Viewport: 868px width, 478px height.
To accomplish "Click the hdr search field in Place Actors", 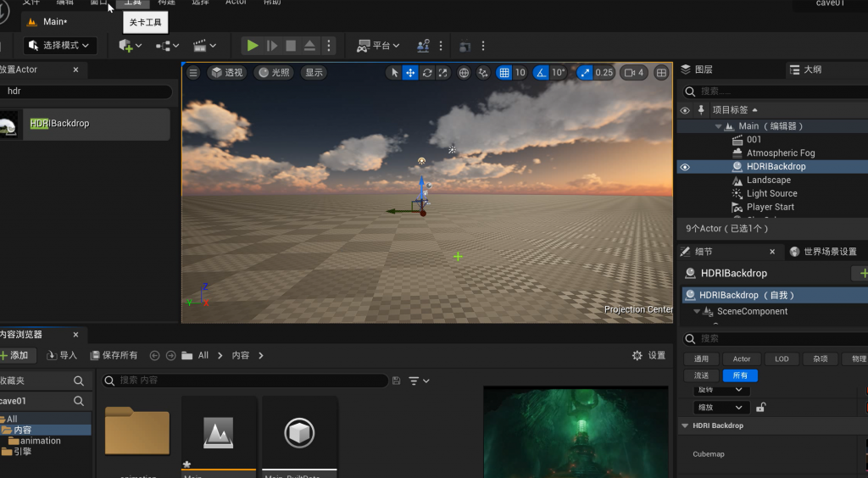I will pyautogui.click(x=86, y=92).
